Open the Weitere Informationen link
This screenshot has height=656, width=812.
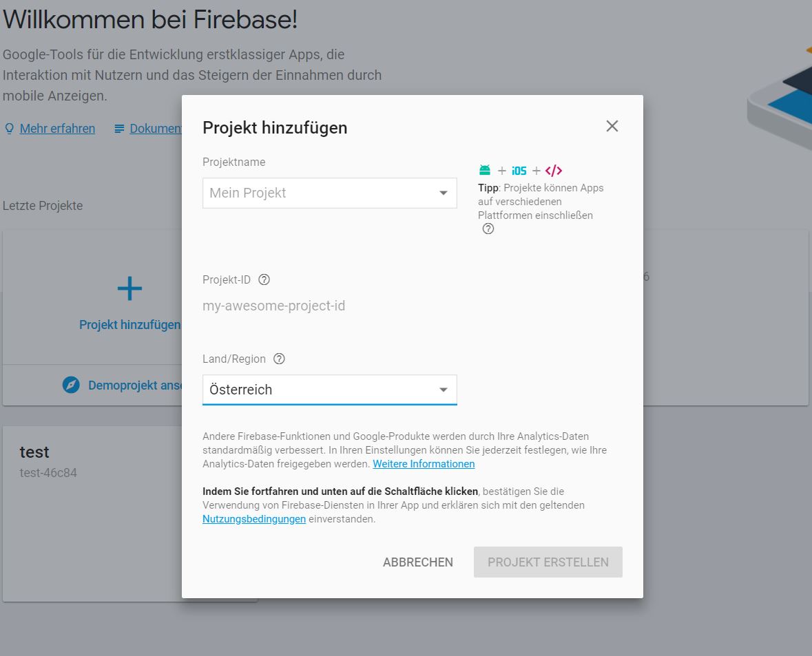(x=424, y=464)
